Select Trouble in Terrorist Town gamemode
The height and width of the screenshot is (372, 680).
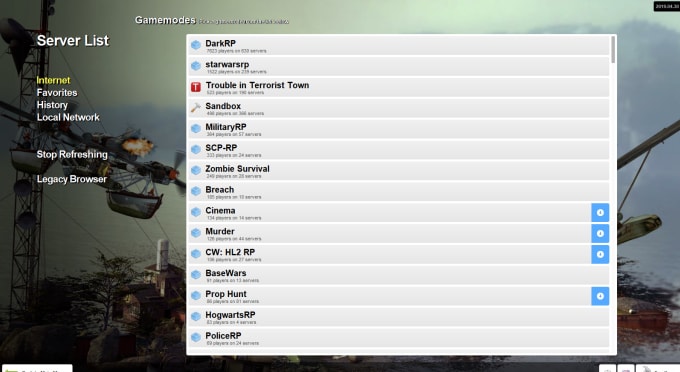[399, 87]
